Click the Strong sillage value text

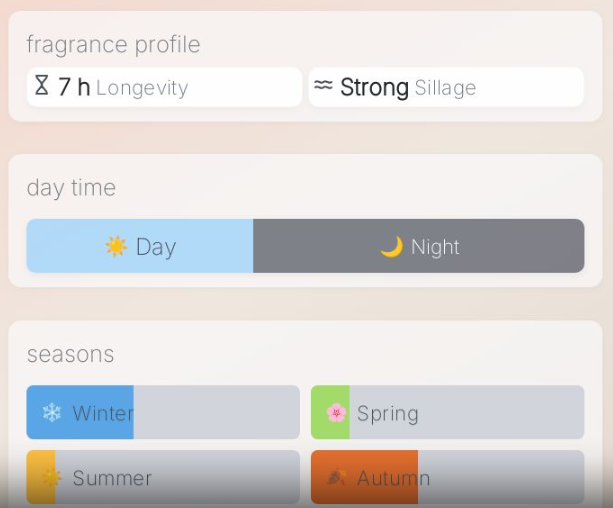coord(374,87)
